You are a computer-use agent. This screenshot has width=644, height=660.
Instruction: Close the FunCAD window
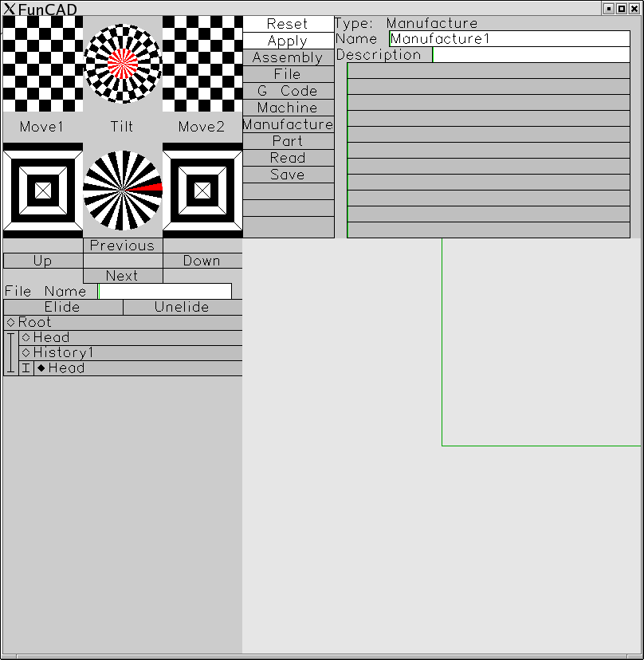click(x=634, y=9)
